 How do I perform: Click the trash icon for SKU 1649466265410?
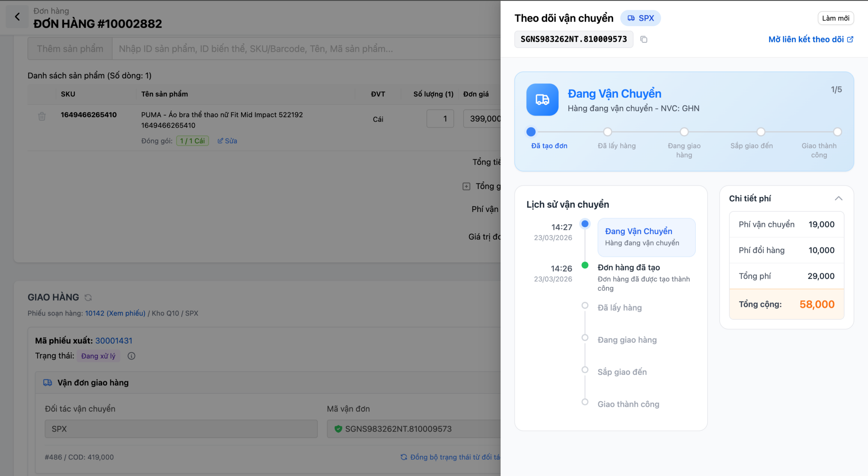(x=42, y=116)
